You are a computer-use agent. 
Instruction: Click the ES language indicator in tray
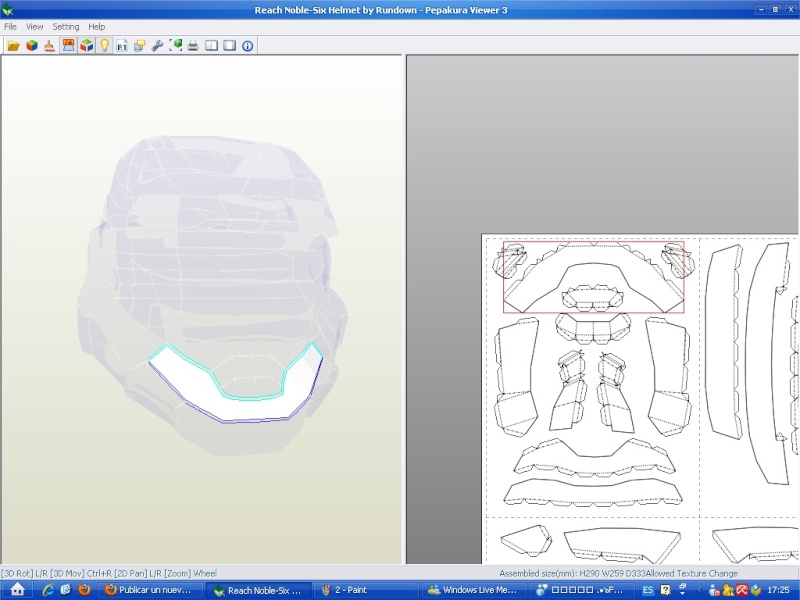647,590
